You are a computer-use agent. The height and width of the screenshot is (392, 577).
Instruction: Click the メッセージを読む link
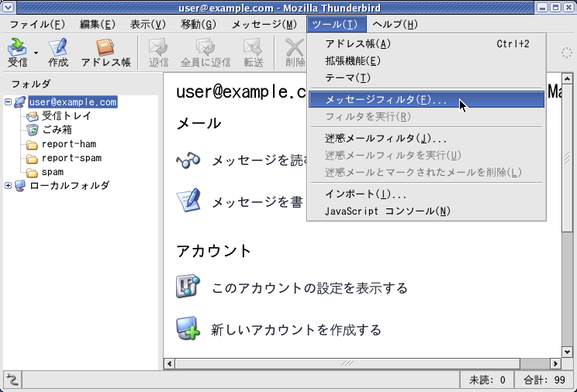click(260, 160)
